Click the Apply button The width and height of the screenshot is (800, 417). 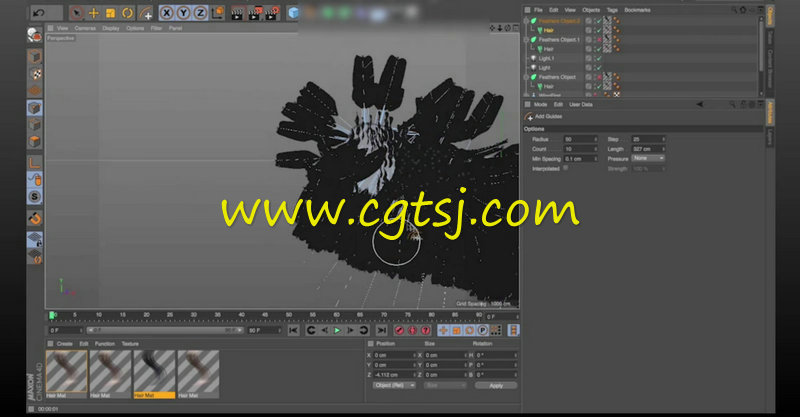tap(496, 385)
